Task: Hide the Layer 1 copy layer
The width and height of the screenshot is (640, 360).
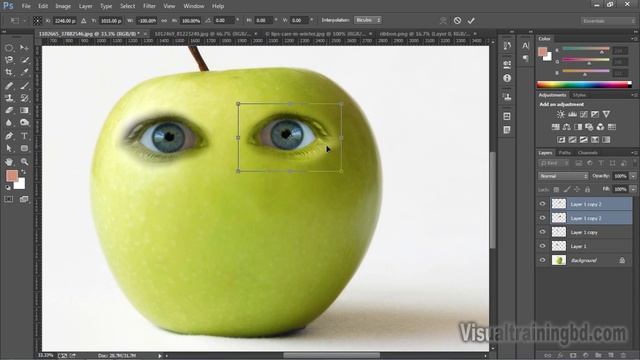Action: click(542, 232)
